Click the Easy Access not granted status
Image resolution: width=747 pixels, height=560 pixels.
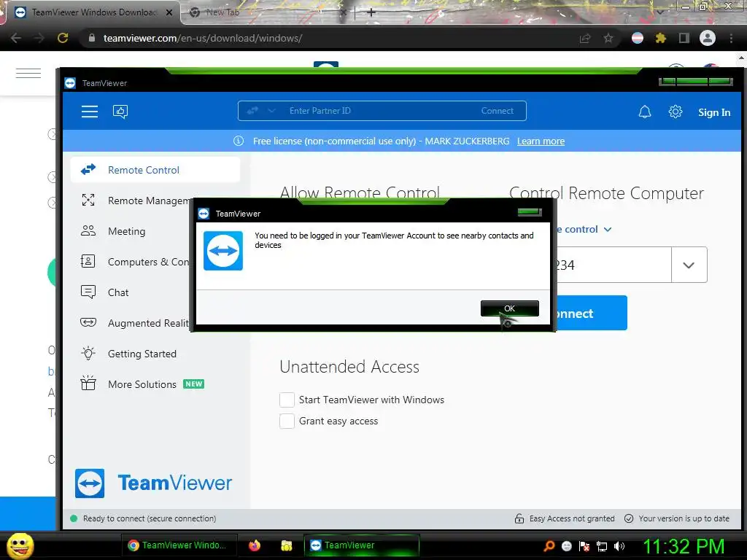coord(572,518)
